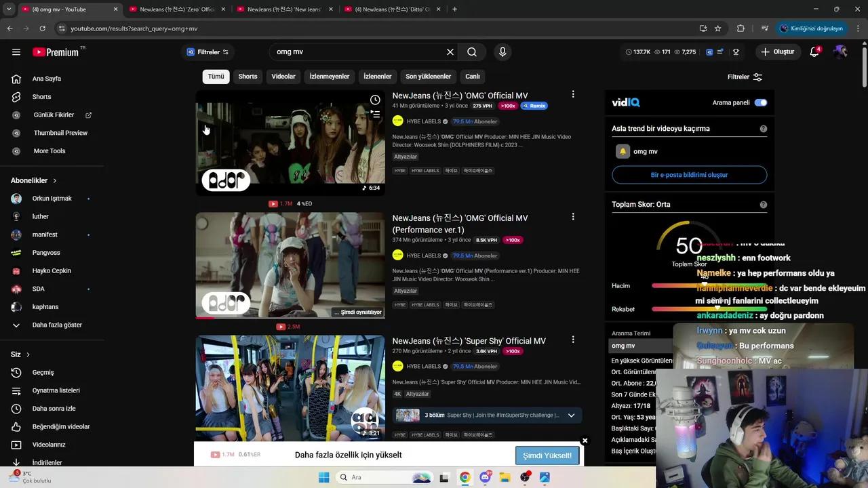Toggle the Arama paneli switch

[761, 103]
